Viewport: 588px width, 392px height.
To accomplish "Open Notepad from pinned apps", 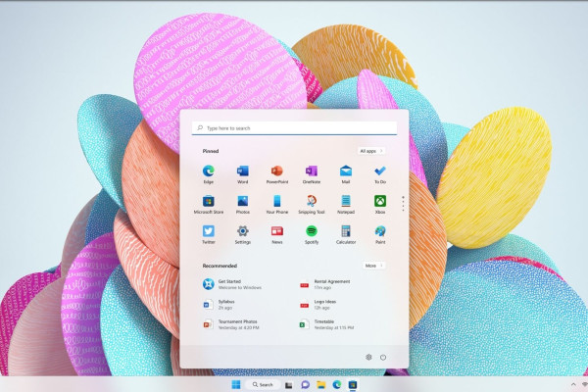I will point(346,205).
